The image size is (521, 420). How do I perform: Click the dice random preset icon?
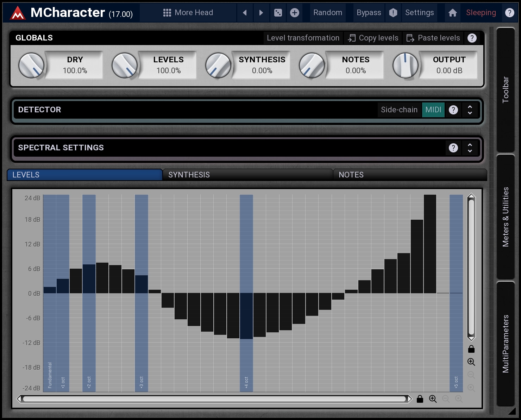coord(278,13)
